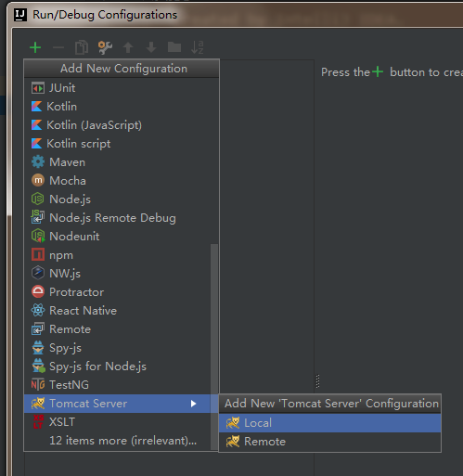The image size is (463, 476).
Task: Click the Sort Configurations a-z icon
Action: pyautogui.click(x=198, y=47)
